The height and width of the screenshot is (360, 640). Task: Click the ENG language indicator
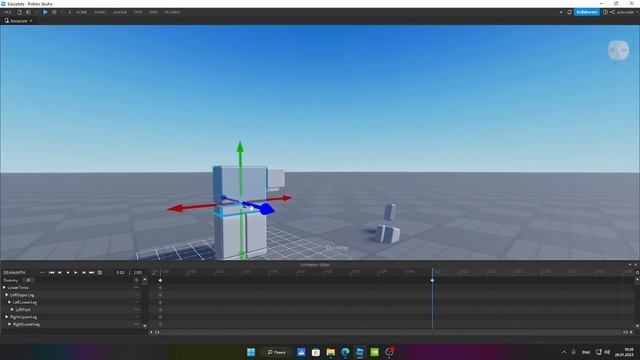coord(586,352)
